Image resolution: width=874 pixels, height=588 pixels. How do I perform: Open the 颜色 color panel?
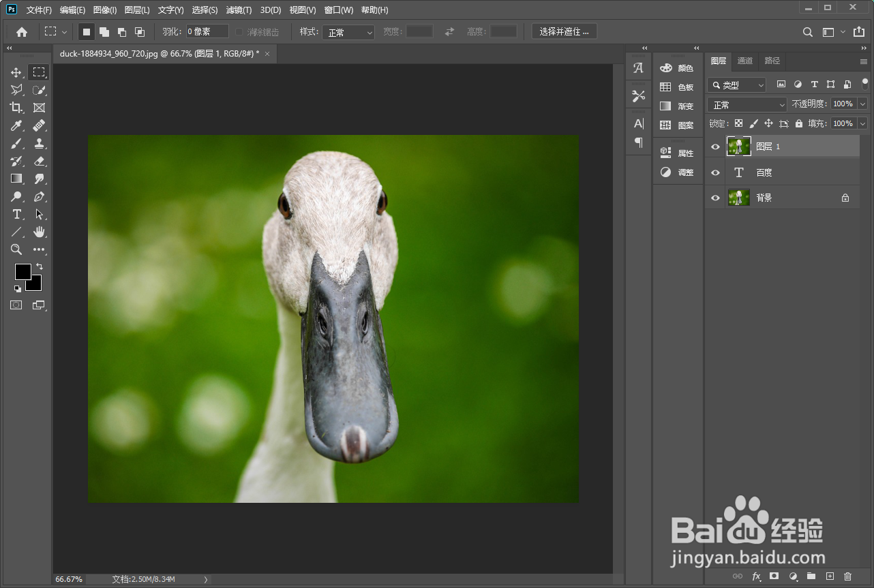point(676,68)
